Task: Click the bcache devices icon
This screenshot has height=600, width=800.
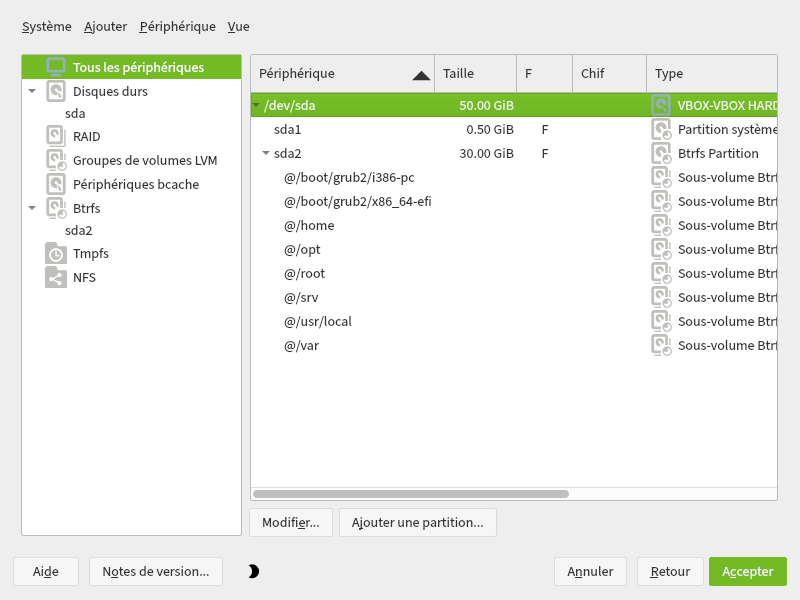Action: click(56, 184)
